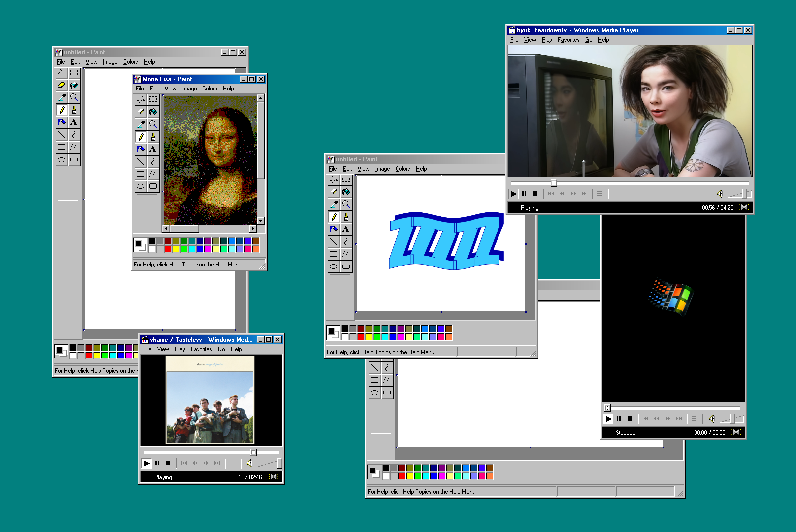The height and width of the screenshot is (532, 796).
Task: Open the Colors menu in Mona Lisa Paint
Action: (209, 89)
